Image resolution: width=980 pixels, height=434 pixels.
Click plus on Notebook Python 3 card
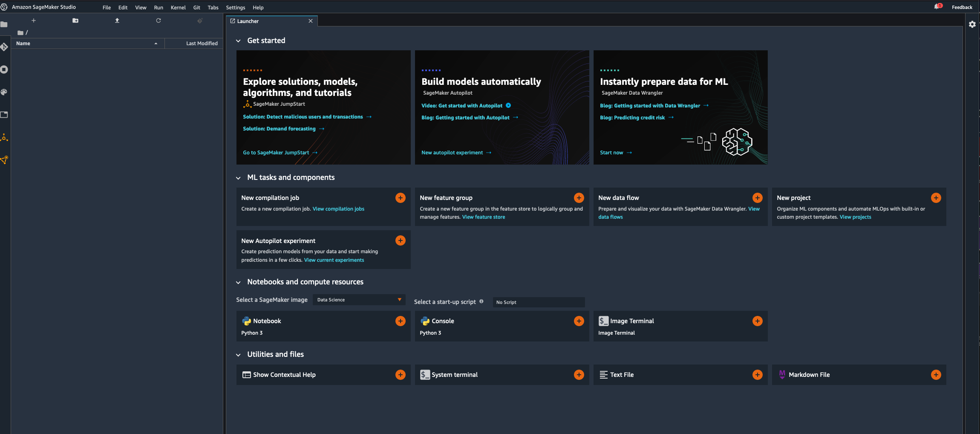401,321
